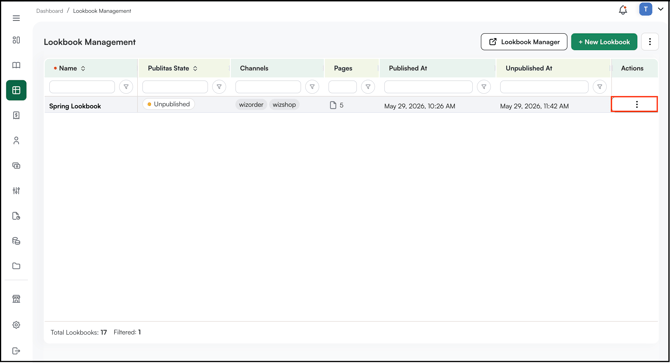Screen dimensions: 670x363
Task: Focus the Published At filter input
Action: [x=428, y=87]
